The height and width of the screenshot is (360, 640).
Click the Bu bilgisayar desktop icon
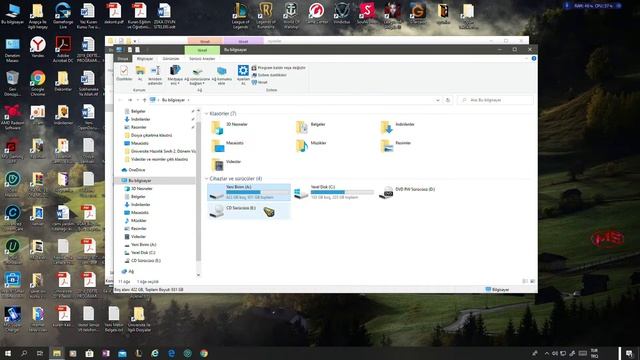pyautogui.click(x=12, y=14)
